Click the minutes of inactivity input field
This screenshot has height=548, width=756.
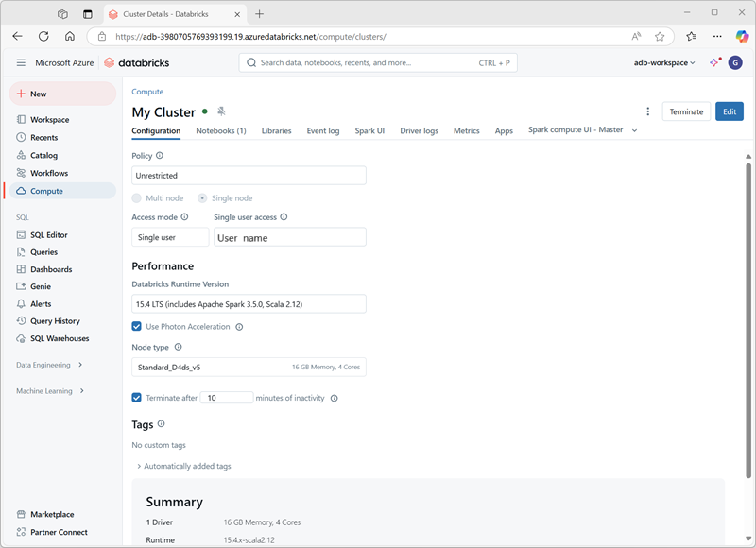coord(227,397)
